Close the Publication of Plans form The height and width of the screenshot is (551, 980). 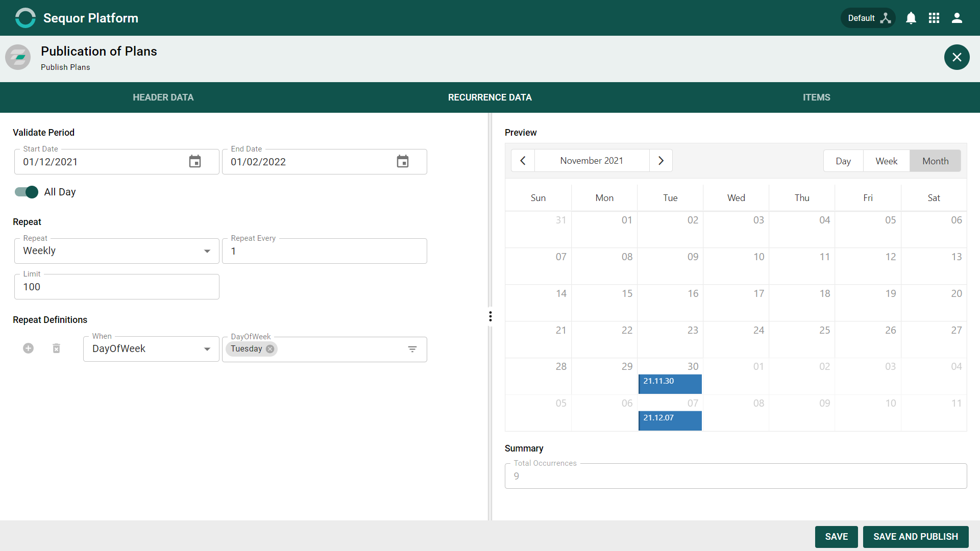pos(957,57)
